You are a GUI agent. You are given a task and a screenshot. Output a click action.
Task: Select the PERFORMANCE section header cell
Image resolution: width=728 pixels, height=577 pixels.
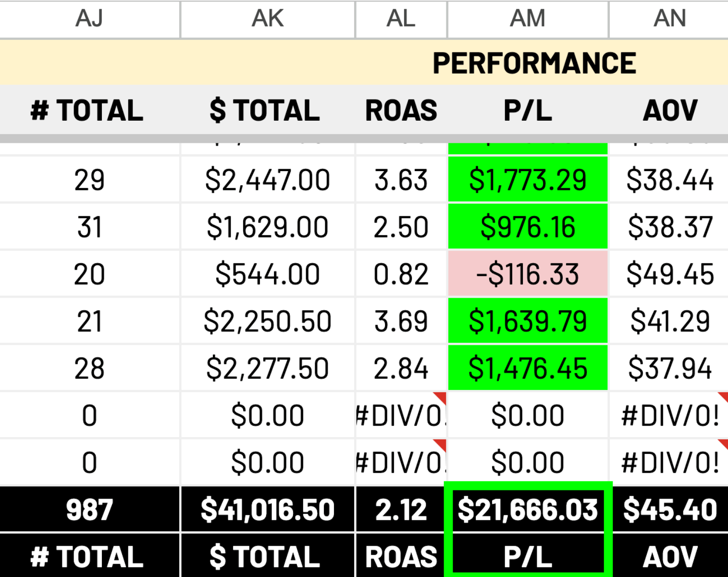point(534,63)
